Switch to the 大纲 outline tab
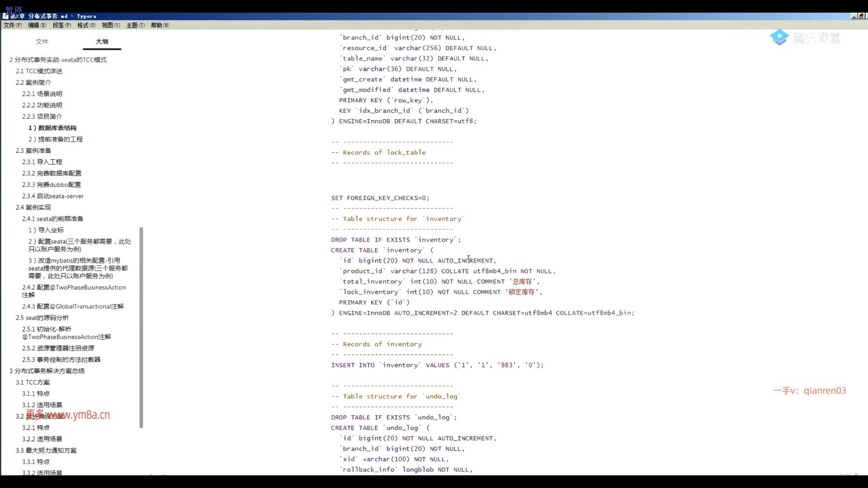 pyautogui.click(x=102, y=42)
